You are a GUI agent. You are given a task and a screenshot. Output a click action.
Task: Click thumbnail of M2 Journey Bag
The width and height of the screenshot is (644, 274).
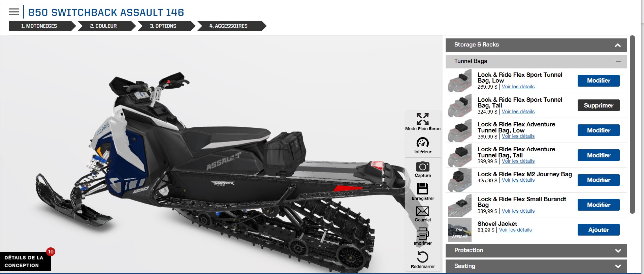pyautogui.click(x=460, y=180)
